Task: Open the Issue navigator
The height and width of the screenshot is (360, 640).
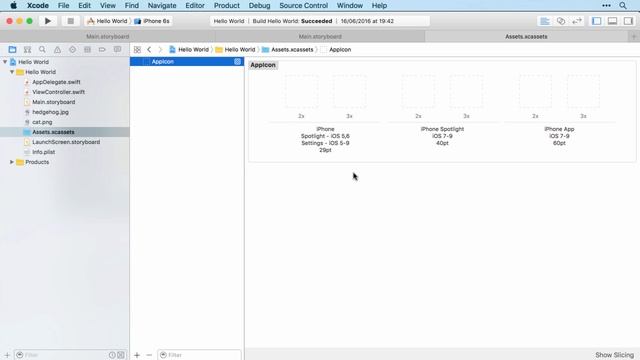Action: tap(57, 49)
